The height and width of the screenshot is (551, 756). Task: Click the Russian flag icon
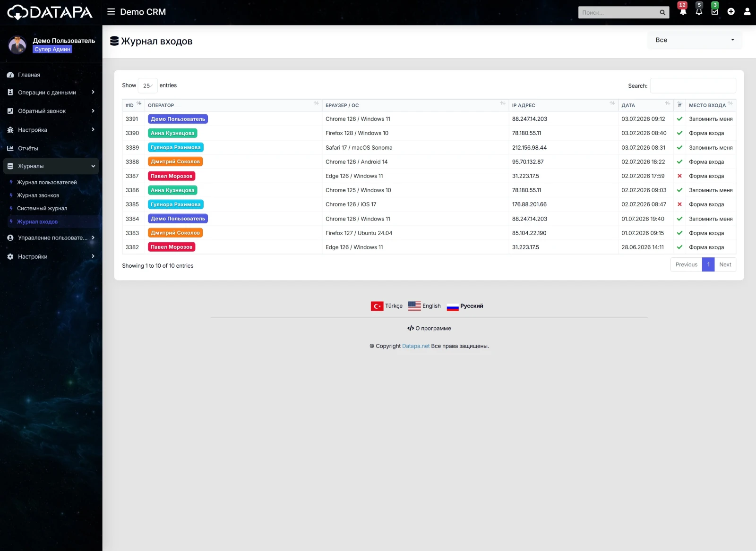(x=453, y=306)
